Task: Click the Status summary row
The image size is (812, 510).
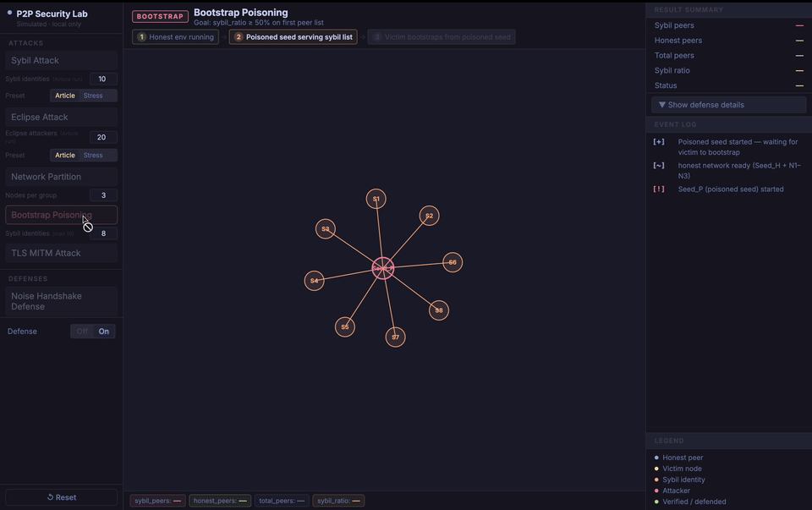Action: [x=728, y=85]
